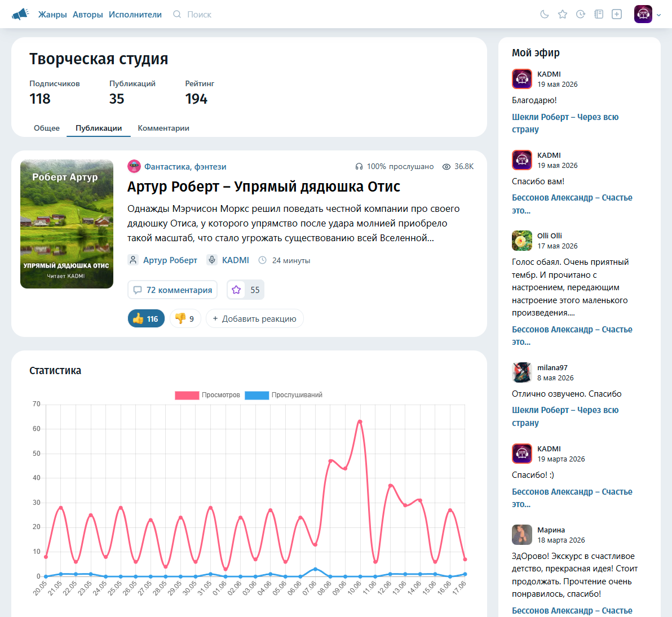Click the author person icon
The width and height of the screenshot is (672, 617).
pos(133,260)
